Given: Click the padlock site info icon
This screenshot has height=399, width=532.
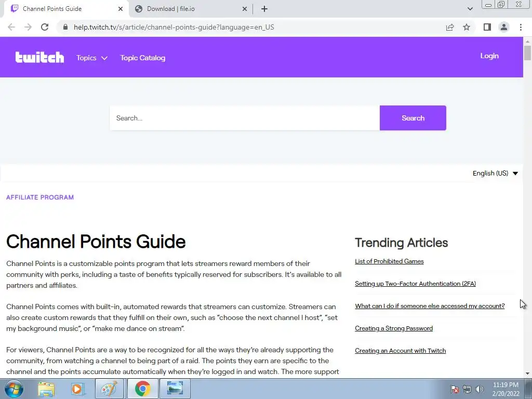Looking at the screenshot, I should (65, 27).
